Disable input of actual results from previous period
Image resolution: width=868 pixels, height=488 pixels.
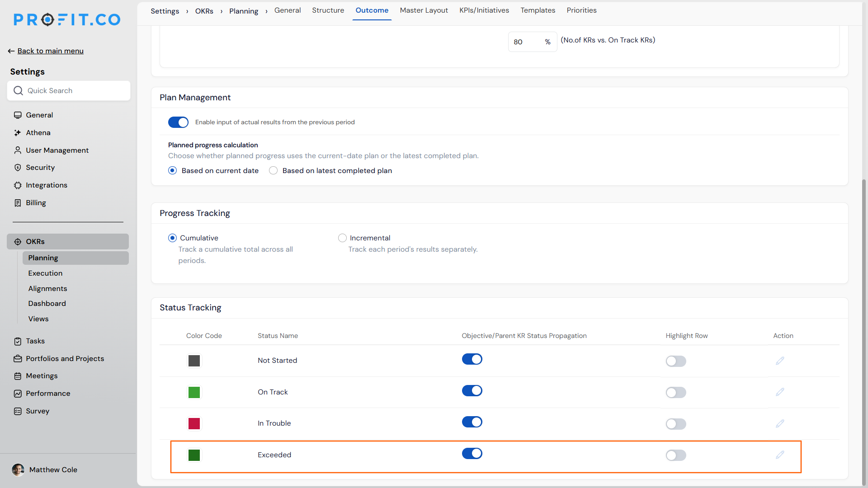[x=178, y=122]
